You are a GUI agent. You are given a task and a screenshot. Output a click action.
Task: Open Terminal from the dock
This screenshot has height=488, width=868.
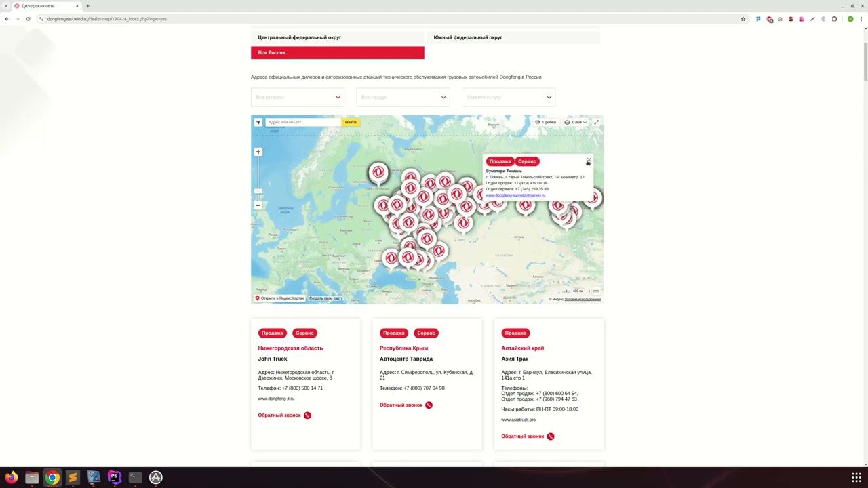(135, 477)
